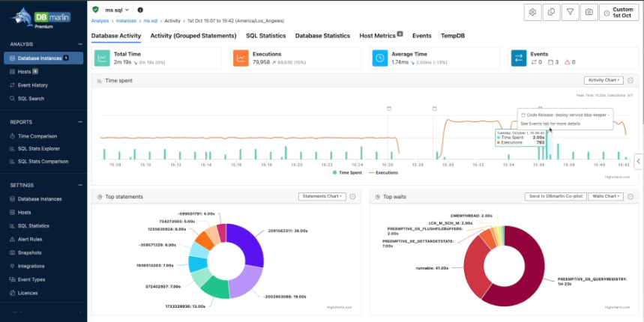Open the filter funnel icon
Viewport: 644px width, 322px height.
click(x=571, y=12)
